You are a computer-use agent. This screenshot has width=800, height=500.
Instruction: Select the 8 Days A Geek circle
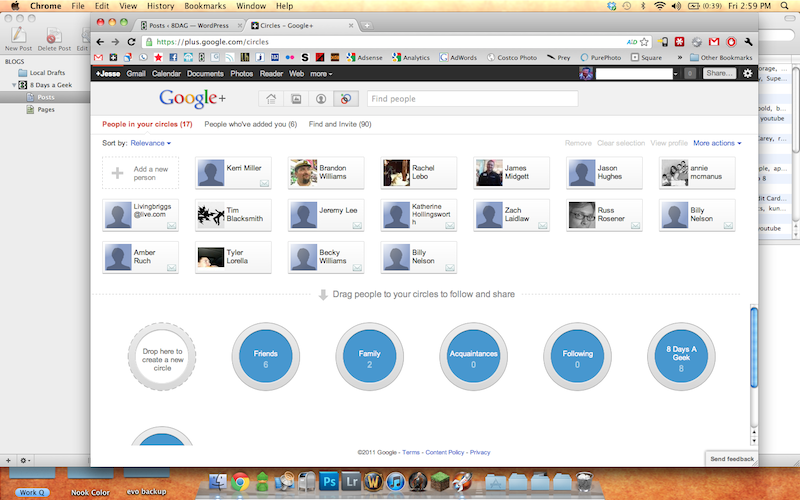681,357
